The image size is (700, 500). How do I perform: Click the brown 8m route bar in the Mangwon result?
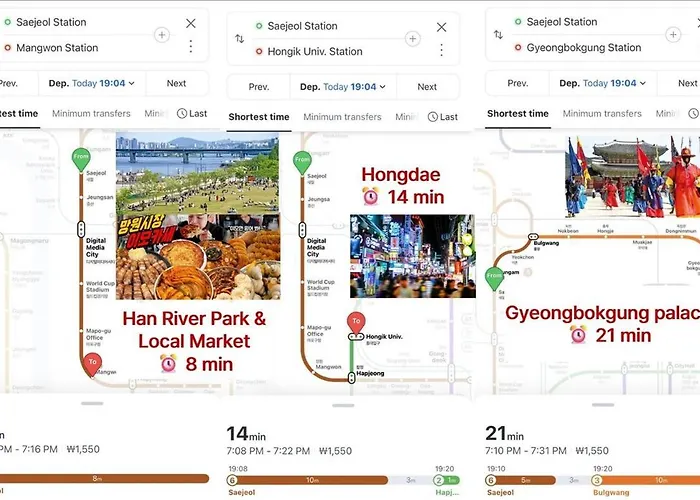click(x=104, y=479)
